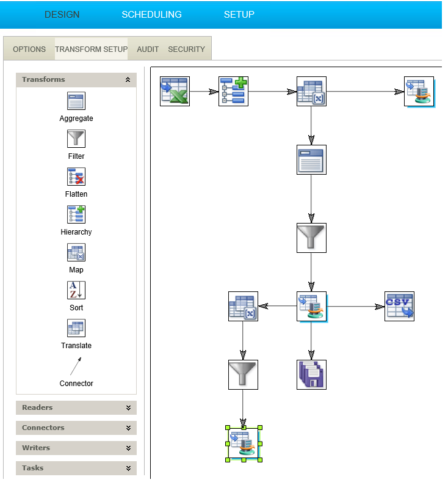Expand the Tasks section
The width and height of the screenshot is (448, 485).
pyautogui.click(x=128, y=469)
